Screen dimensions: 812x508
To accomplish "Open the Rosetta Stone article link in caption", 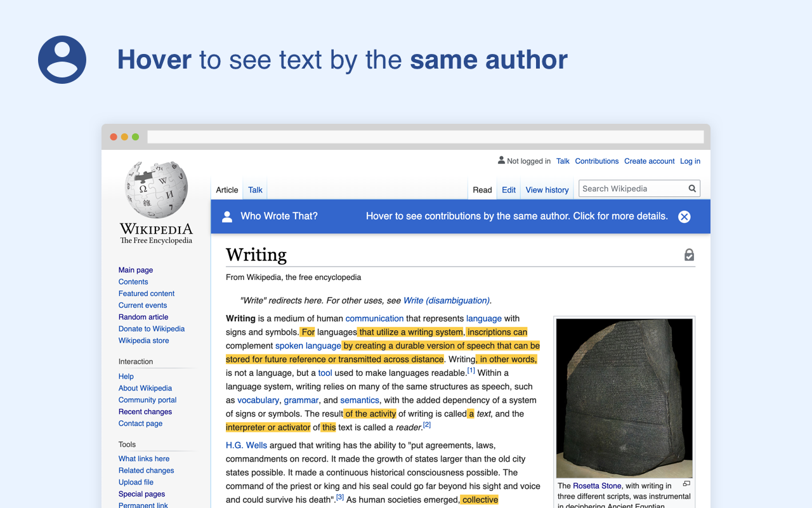I will click(x=596, y=486).
